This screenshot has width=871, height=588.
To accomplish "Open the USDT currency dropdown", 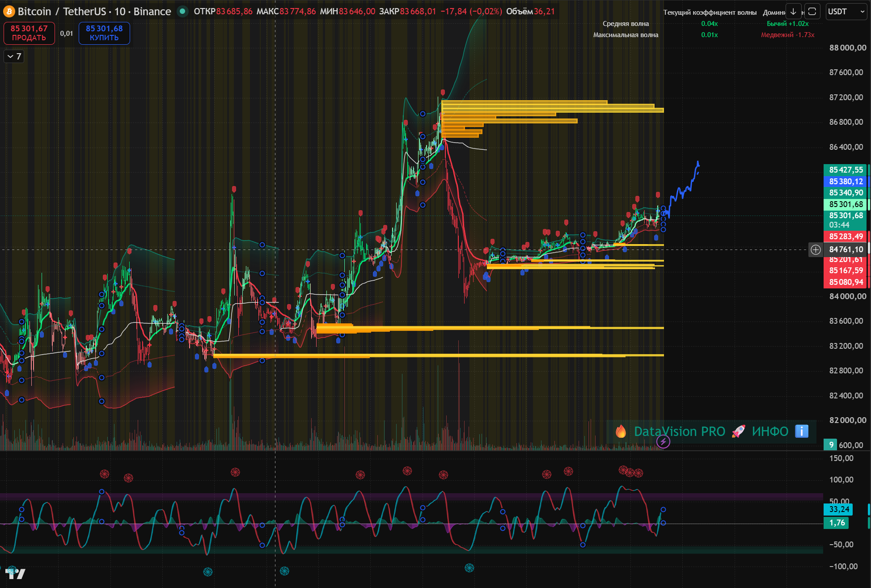I will pos(846,12).
